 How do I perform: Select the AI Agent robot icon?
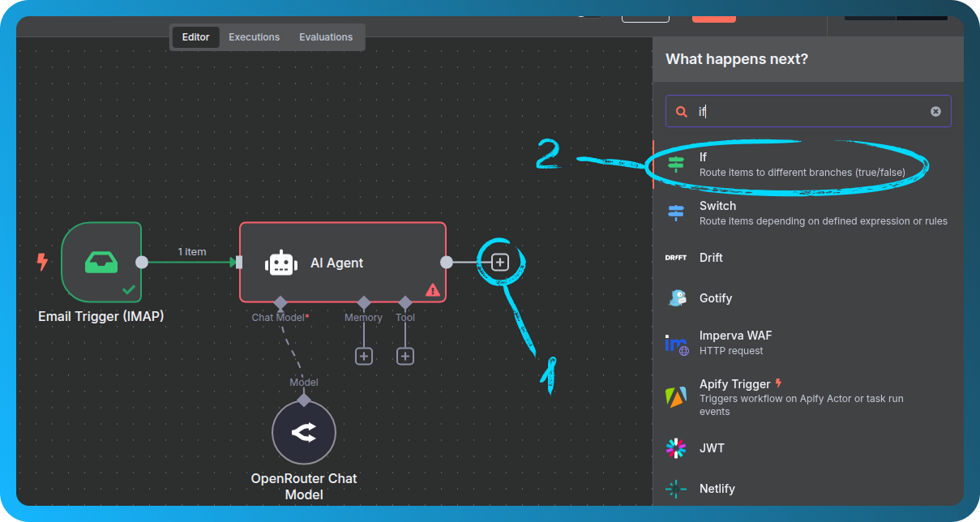(x=281, y=262)
